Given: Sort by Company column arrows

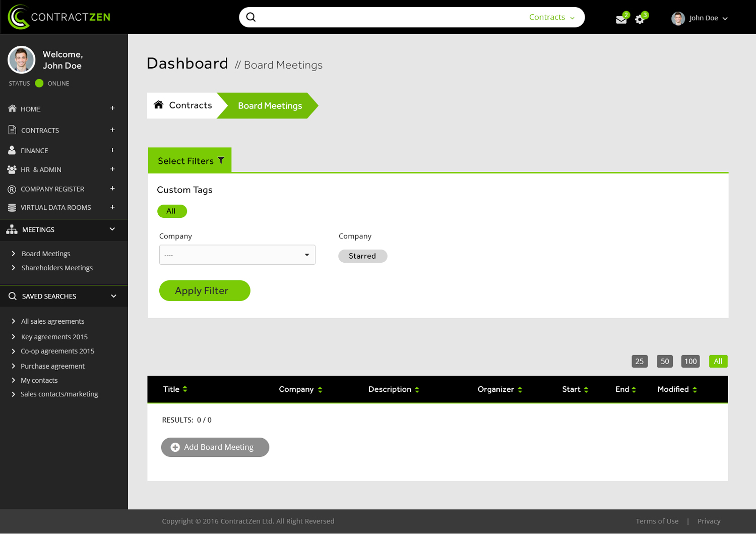Looking at the screenshot, I should (x=320, y=390).
